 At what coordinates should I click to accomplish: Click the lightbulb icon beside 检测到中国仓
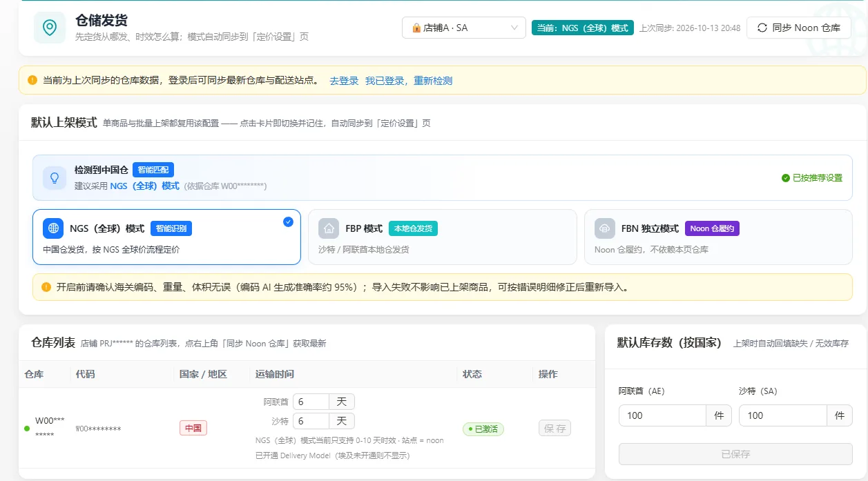55,177
